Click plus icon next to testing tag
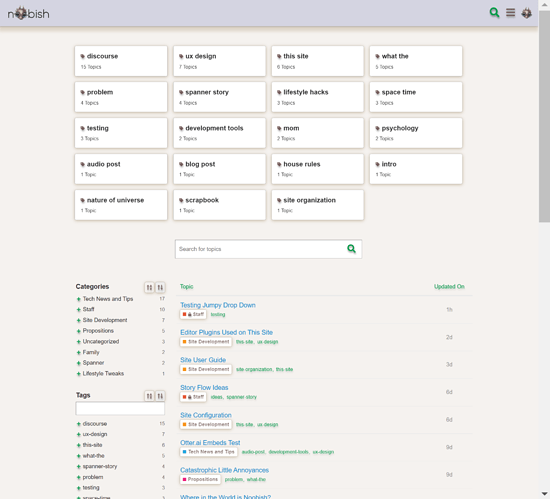 coord(79,488)
